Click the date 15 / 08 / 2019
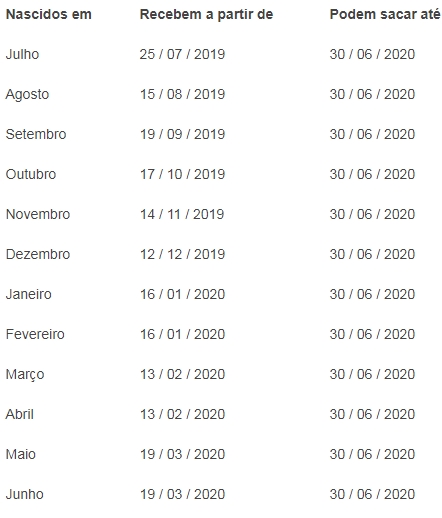Viewport: 442px width, 518px height. (x=182, y=94)
